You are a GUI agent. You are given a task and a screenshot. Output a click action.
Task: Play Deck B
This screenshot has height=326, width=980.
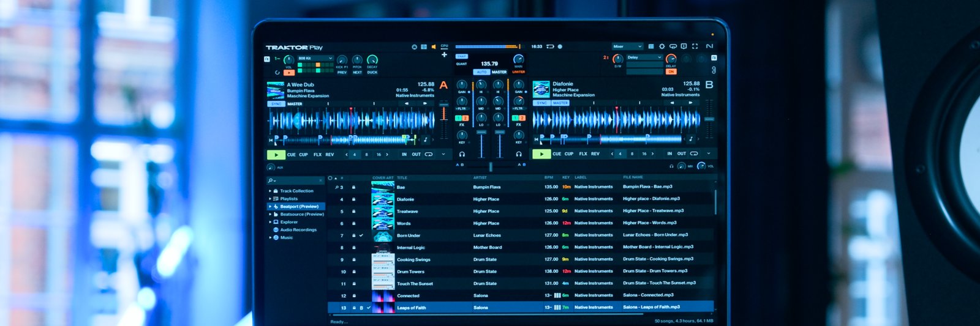click(x=541, y=154)
